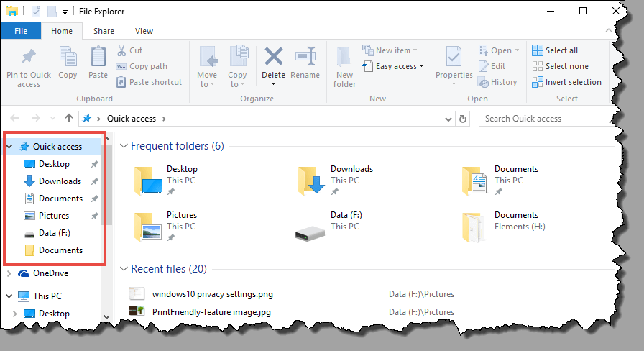This screenshot has height=351, width=644.
Task: Click the Properties checkmark icon
Action: pos(454,56)
